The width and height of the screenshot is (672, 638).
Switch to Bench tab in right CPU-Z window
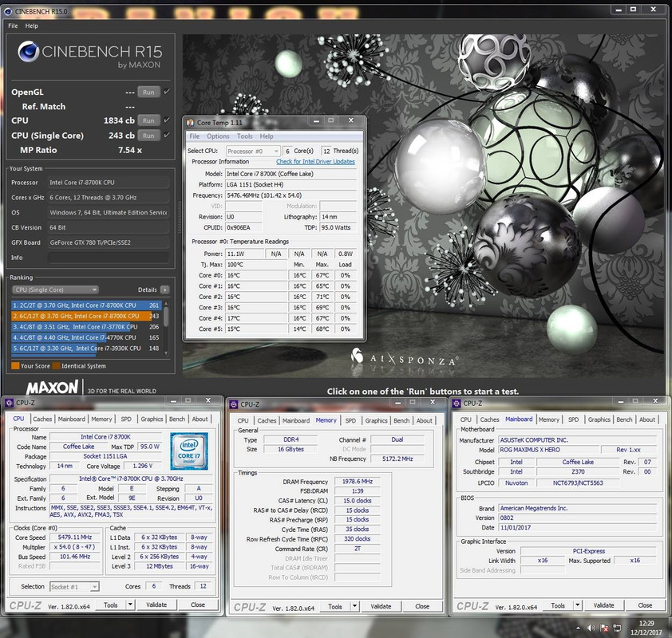tap(624, 419)
